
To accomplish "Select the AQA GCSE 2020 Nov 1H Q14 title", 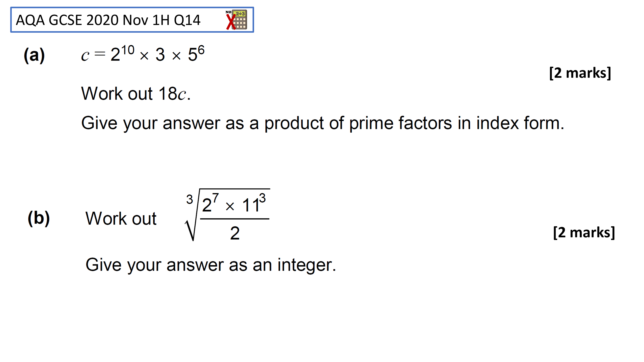I will coord(108,20).
